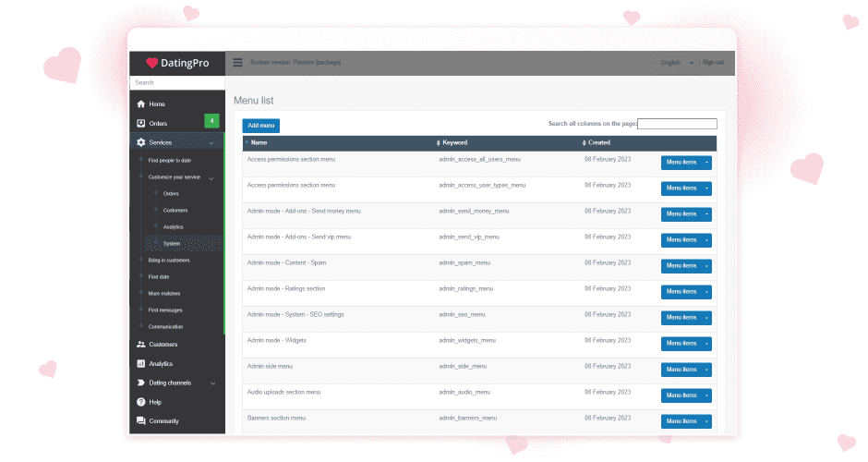Click the DatingPro heart logo
868x462 pixels.
(x=151, y=63)
